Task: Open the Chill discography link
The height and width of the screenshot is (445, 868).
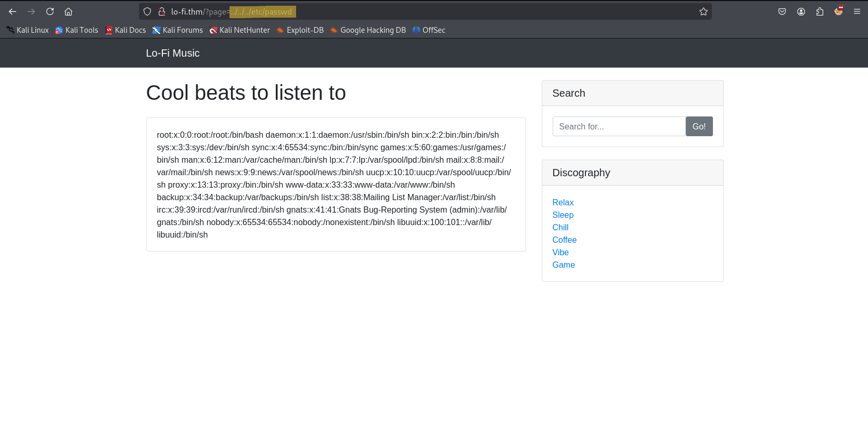Action: click(560, 227)
